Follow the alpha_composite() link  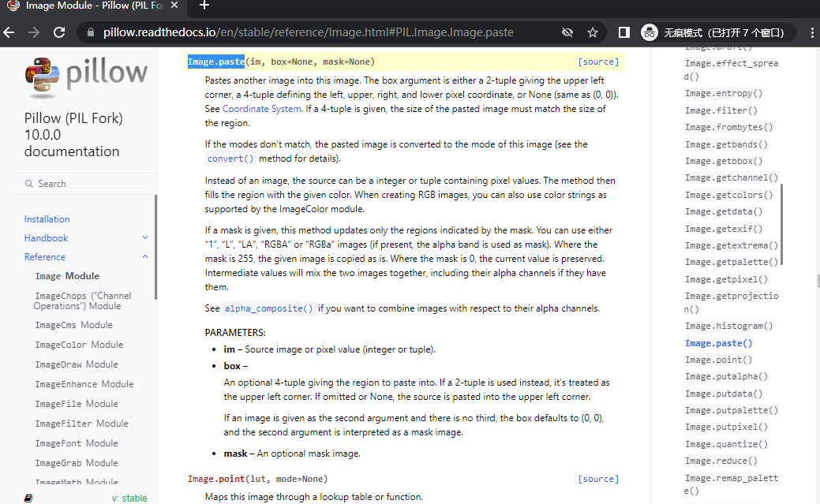pyautogui.click(x=269, y=308)
